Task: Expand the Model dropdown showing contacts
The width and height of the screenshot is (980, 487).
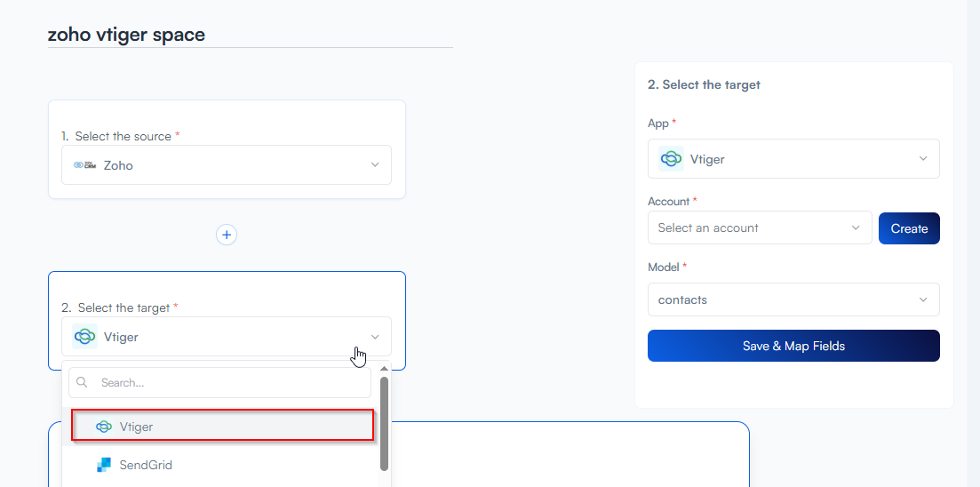Action: [793, 300]
